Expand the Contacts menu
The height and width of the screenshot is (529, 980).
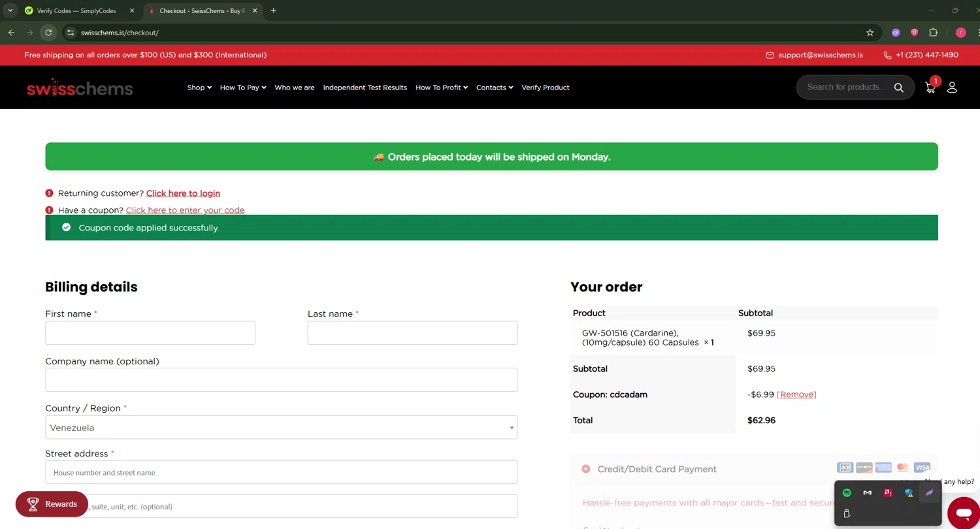[495, 88]
